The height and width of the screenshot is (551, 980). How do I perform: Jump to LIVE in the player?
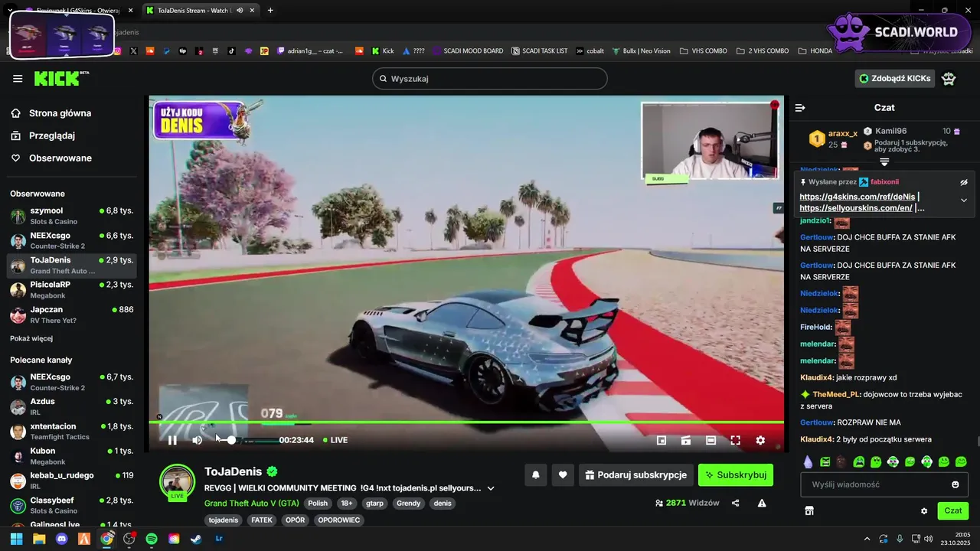point(335,440)
